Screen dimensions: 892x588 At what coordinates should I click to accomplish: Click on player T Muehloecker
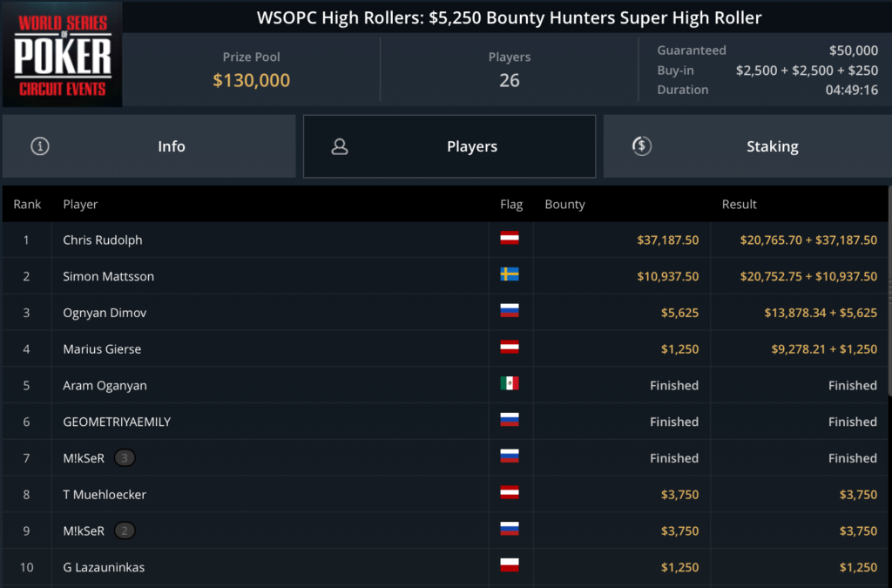(105, 495)
